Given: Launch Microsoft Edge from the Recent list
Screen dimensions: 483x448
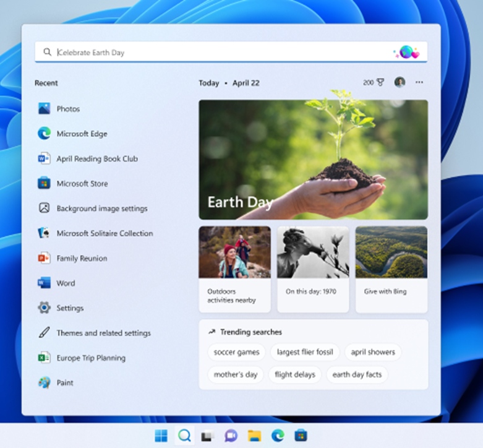Looking at the screenshot, I should [x=44, y=134].
